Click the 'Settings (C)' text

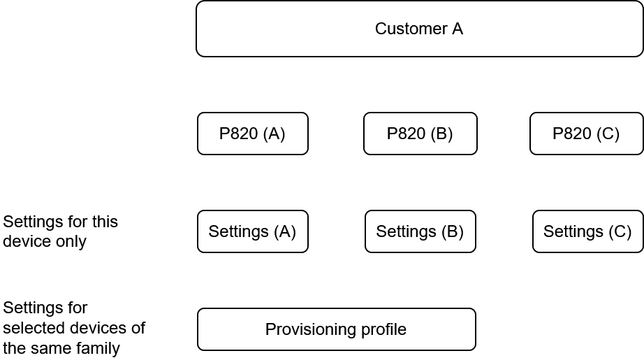tap(587, 231)
